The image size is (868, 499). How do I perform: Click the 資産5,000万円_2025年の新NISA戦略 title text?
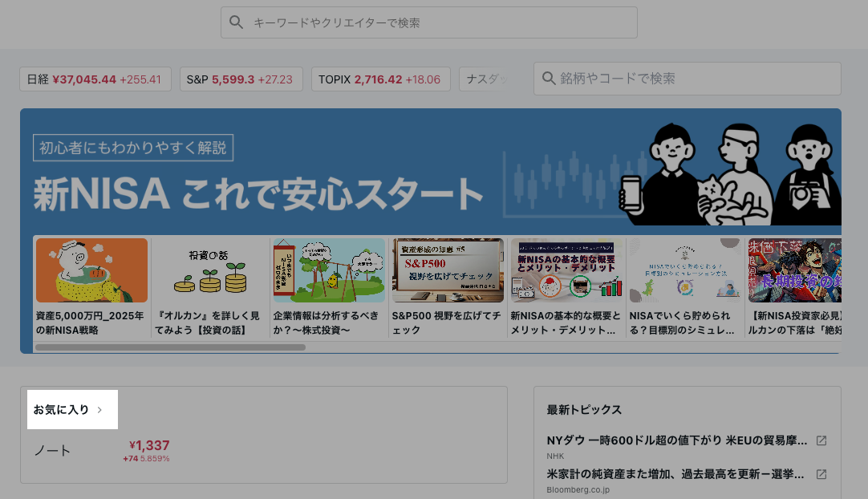90,323
